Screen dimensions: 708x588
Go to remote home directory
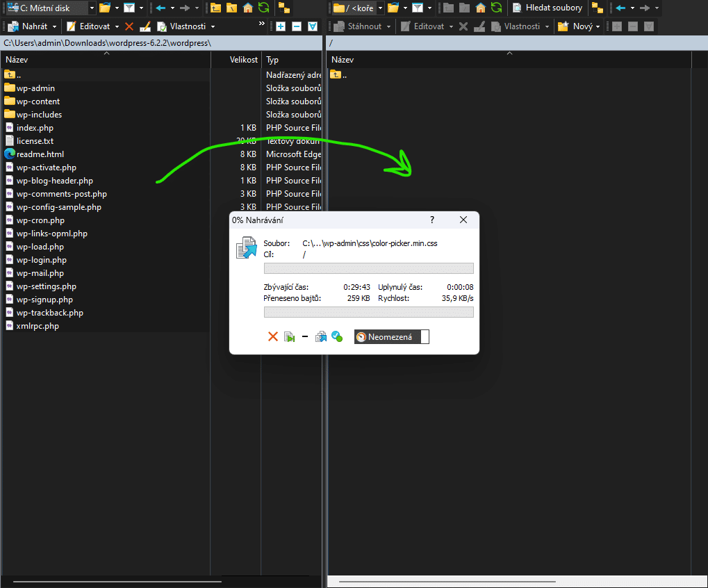[x=481, y=8]
